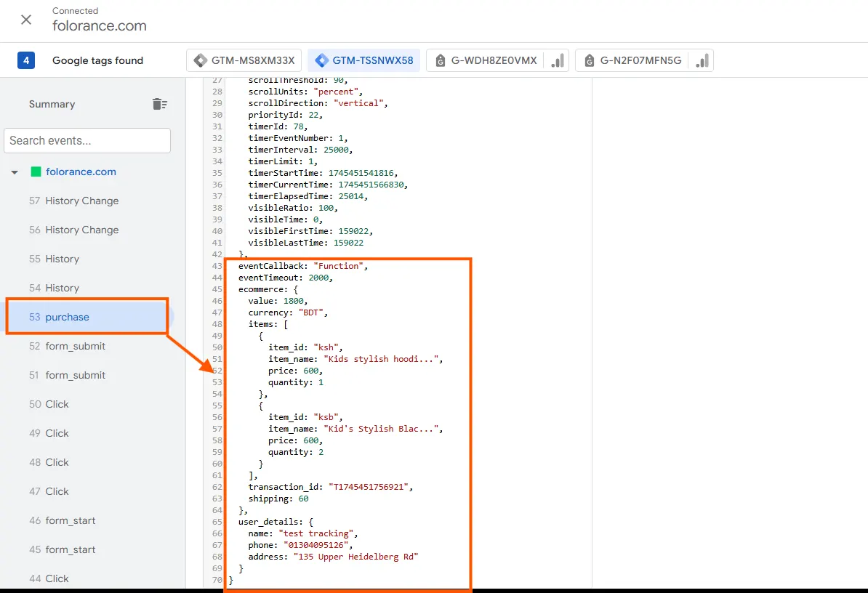Image resolution: width=868 pixels, height=593 pixels.
Task: Click the ecommerce value 1800
Action: point(293,301)
